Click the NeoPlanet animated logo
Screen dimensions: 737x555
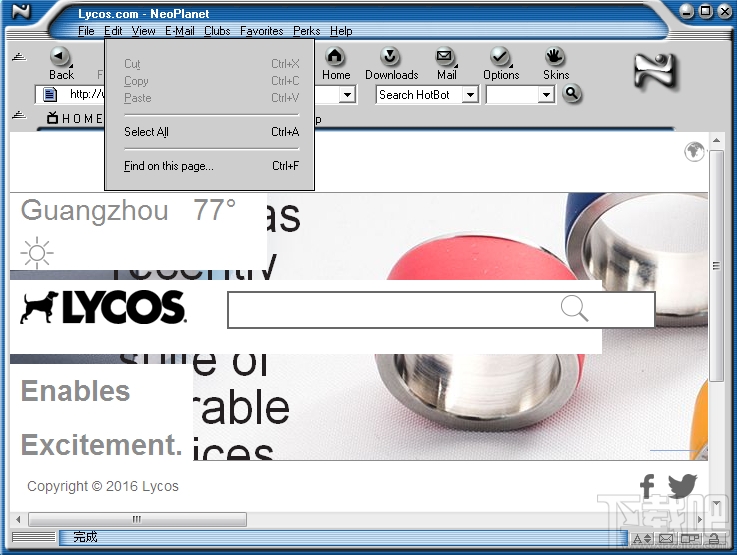click(657, 71)
